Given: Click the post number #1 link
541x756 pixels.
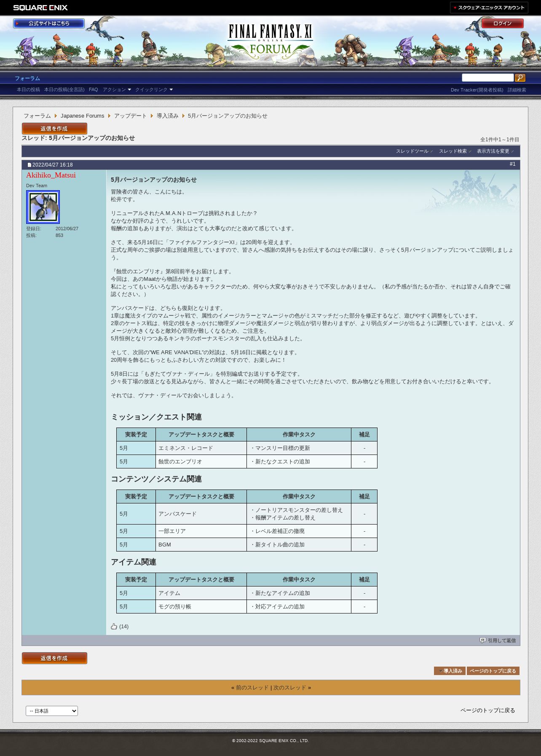Looking at the screenshot, I should pyautogui.click(x=512, y=164).
